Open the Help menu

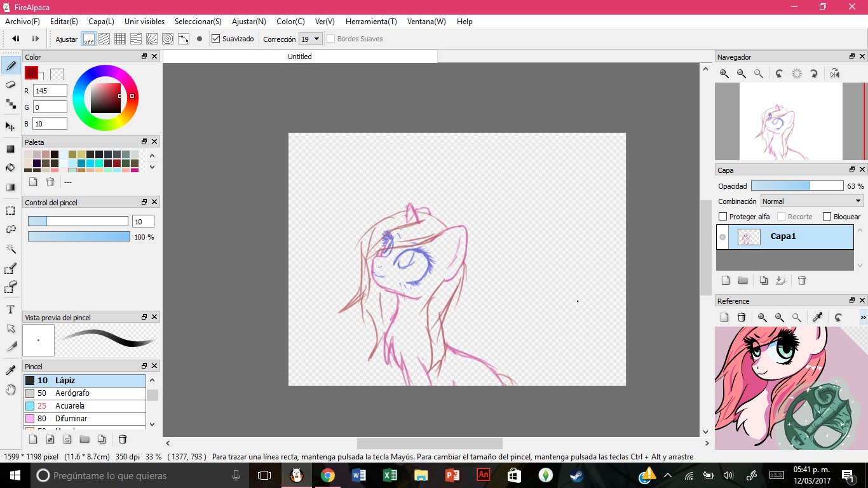465,22
